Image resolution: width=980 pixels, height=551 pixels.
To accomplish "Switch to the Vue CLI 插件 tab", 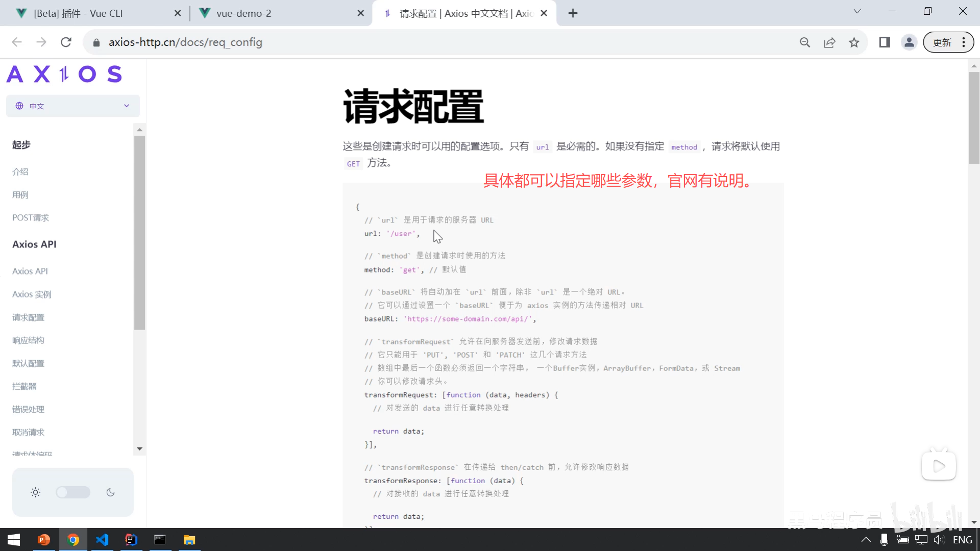I will pos(78,13).
